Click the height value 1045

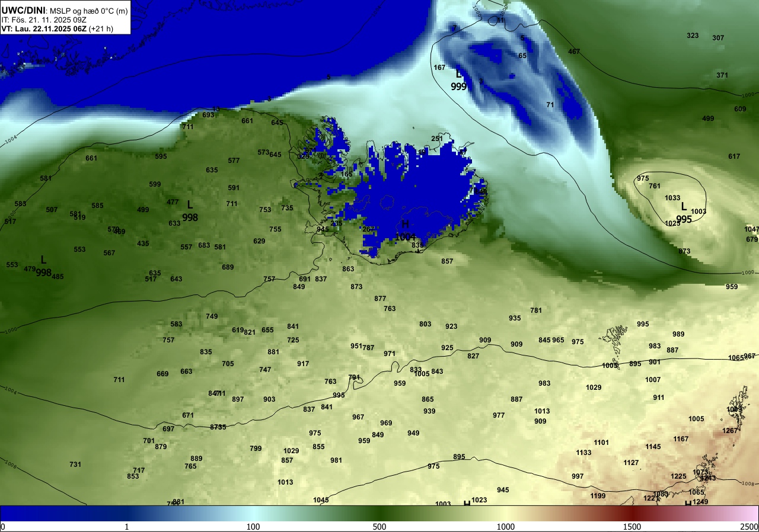[321, 500]
